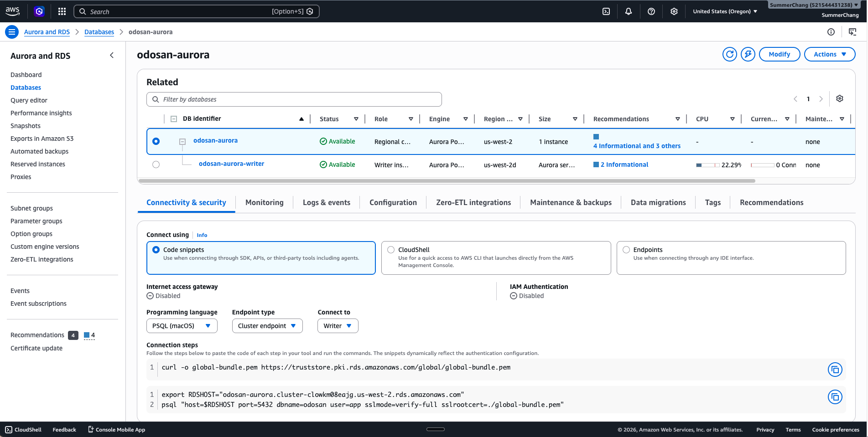Open Cookie preferences in footer

coord(836,430)
